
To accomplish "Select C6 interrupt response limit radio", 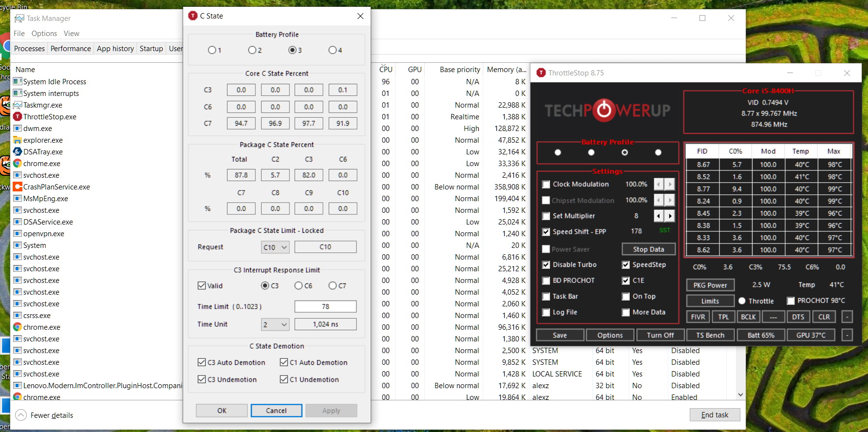I will point(299,285).
